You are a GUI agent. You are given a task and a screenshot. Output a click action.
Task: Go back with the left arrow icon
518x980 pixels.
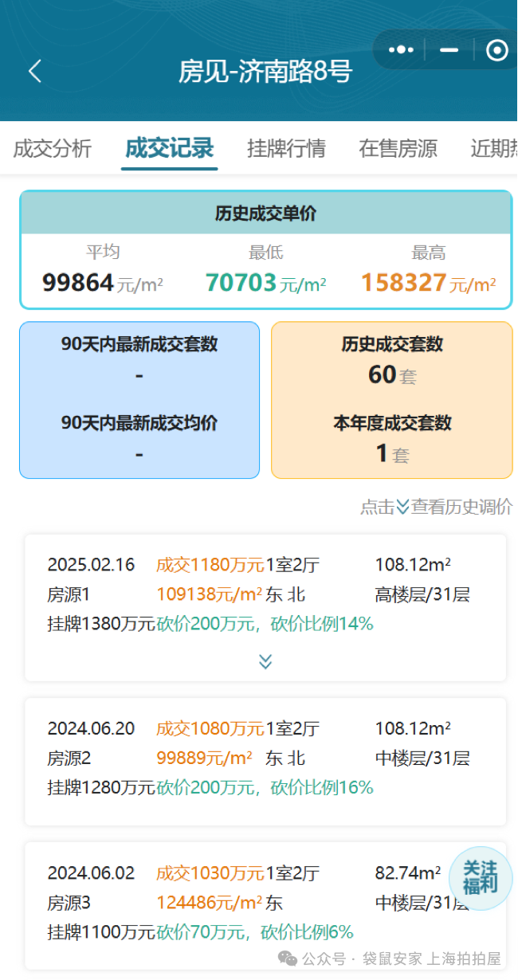34,71
